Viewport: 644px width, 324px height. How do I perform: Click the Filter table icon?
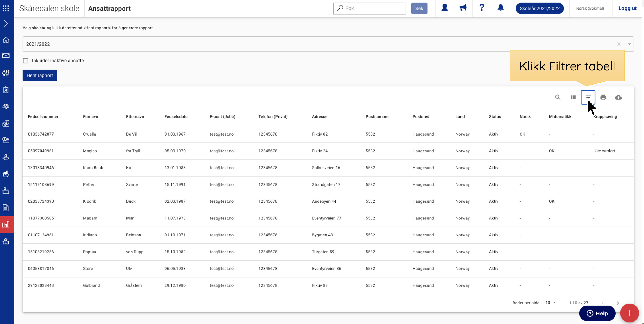[x=588, y=97]
